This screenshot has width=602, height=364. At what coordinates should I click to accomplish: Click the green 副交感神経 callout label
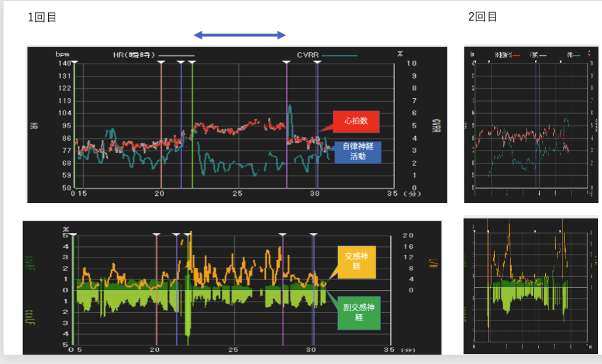359,312
